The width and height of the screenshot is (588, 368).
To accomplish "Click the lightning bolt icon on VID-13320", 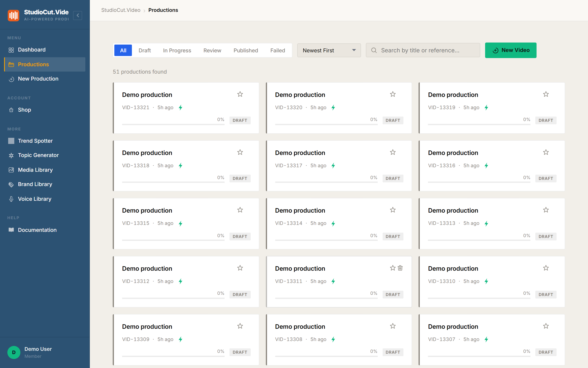I will tap(333, 108).
